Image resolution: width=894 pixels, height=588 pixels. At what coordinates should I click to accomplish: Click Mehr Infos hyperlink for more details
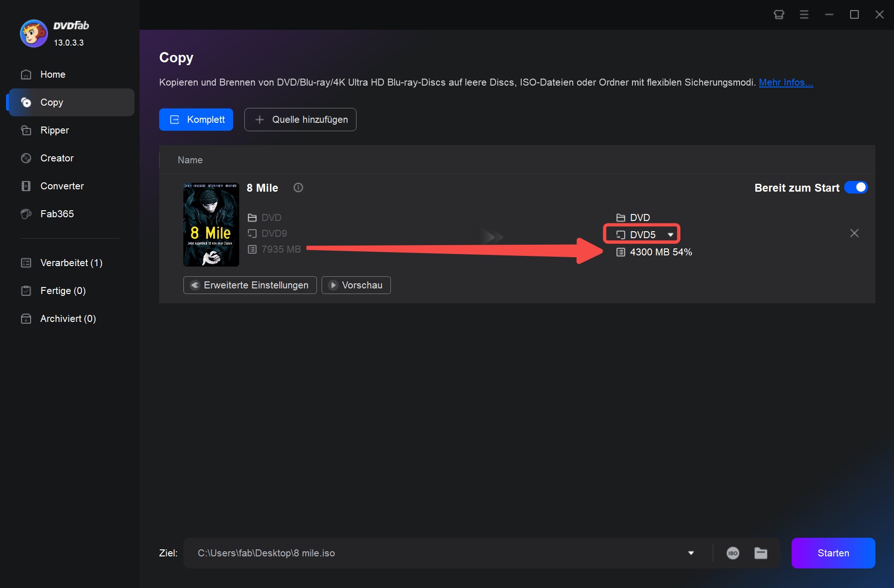pos(786,83)
